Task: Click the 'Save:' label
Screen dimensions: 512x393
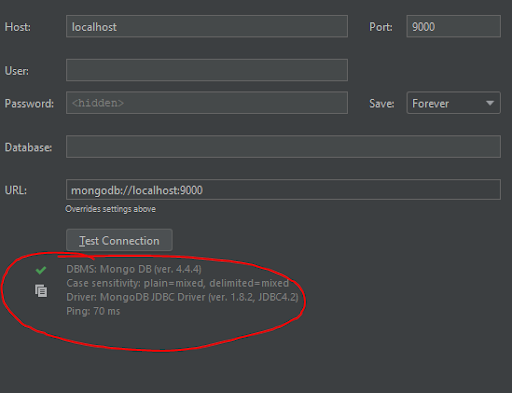Action: 382,103
